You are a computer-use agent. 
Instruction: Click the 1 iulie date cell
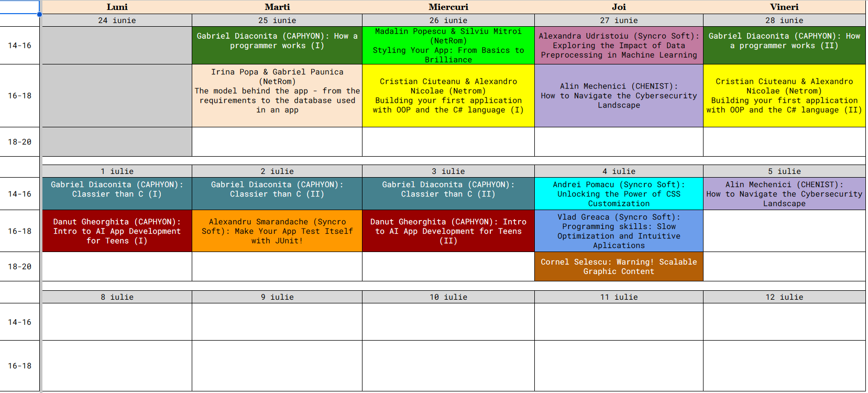click(117, 171)
